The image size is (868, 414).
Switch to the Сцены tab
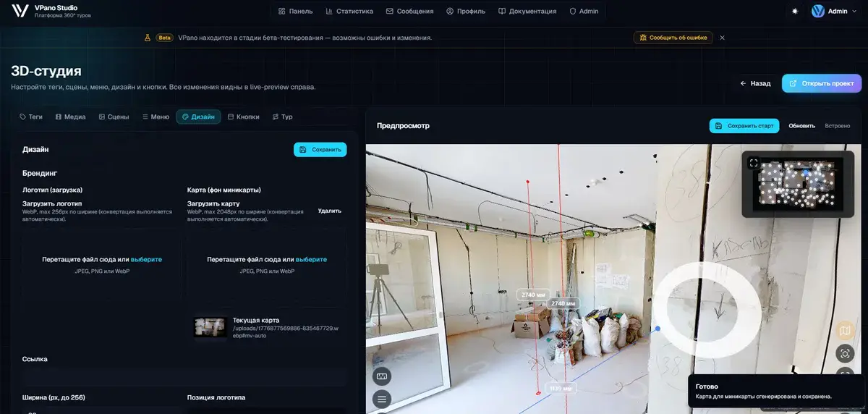point(114,117)
